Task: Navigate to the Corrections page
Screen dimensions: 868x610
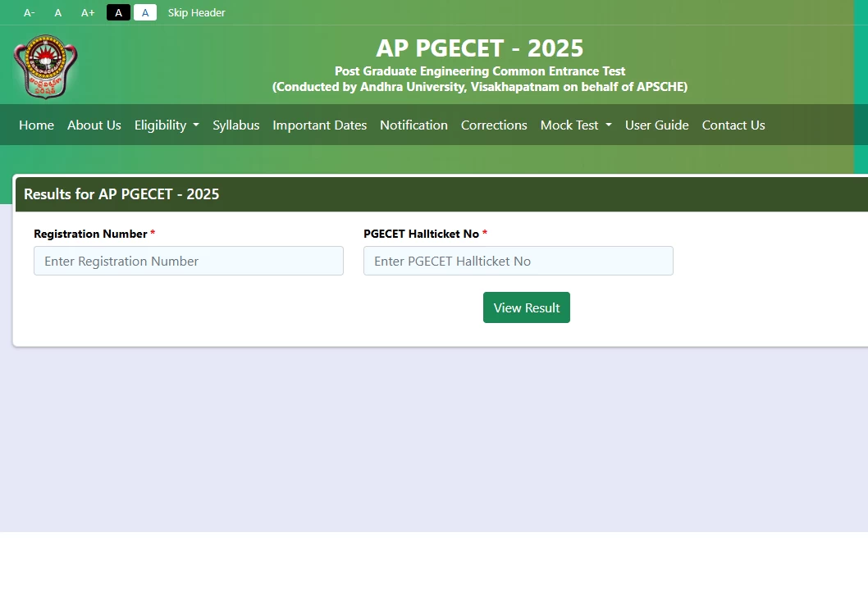Action: pyautogui.click(x=494, y=125)
